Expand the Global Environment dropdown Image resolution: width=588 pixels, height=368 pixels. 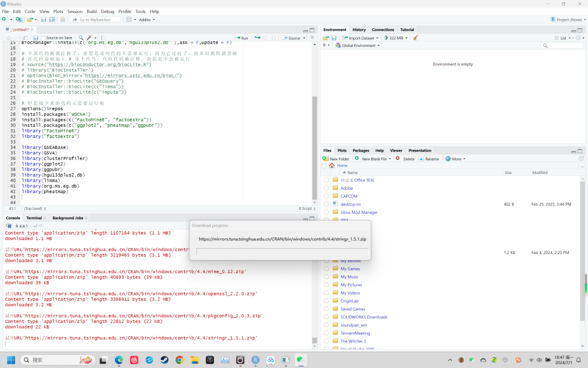click(358, 46)
